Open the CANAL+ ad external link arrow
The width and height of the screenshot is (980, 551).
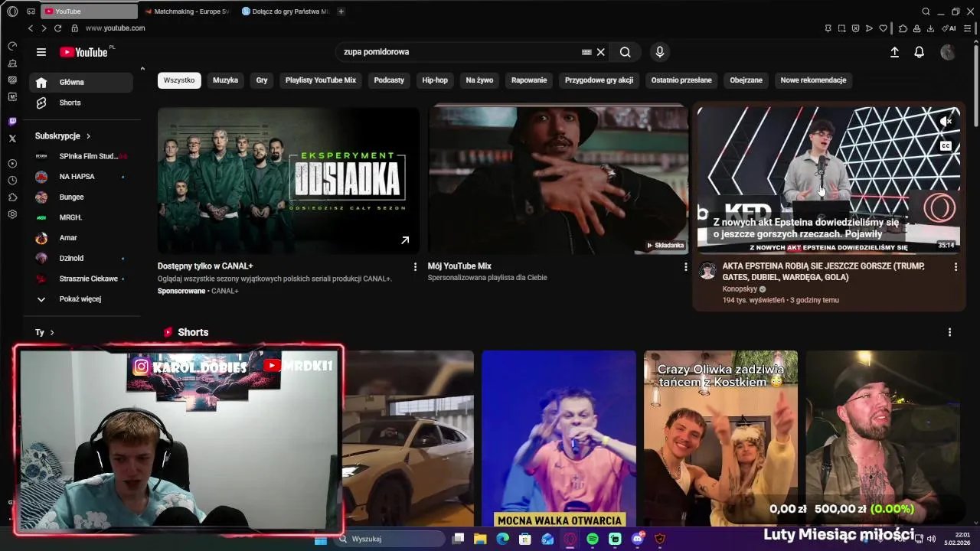pos(405,240)
